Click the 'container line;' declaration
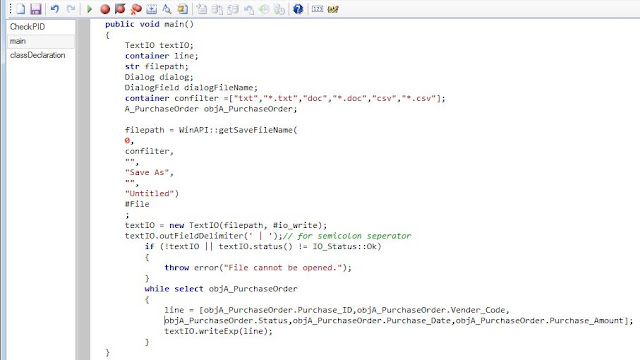Image resolution: width=640 pixels, height=360 pixels. coord(162,56)
